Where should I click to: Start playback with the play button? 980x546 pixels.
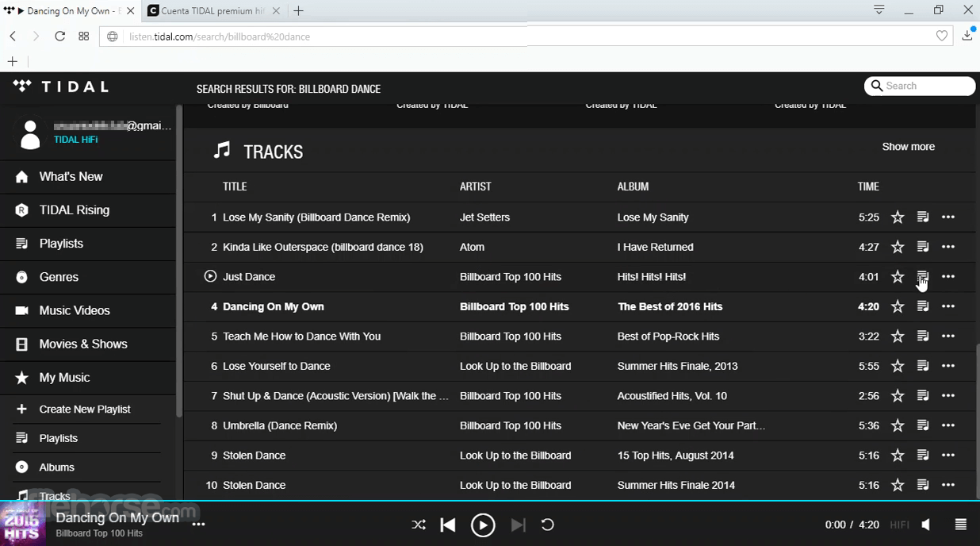click(x=483, y=525)
